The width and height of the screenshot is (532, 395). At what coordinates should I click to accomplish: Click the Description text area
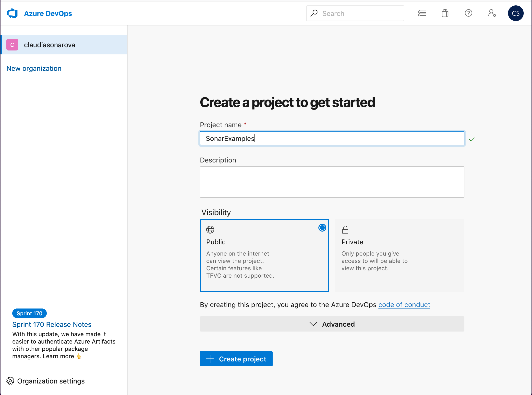[331, 182]
